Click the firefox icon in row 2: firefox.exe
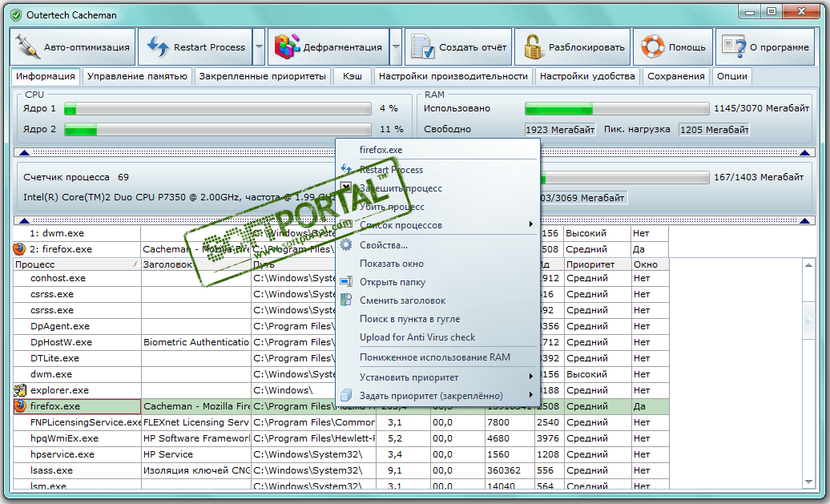Image resolution: width=830 pixels, height=504 pixels. (19, 249)
